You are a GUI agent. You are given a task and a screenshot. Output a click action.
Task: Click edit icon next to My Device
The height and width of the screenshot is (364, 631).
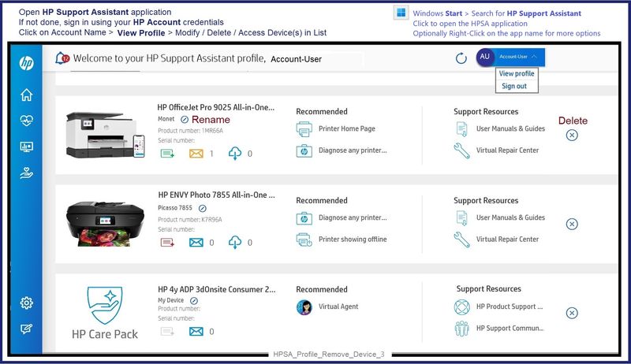194,300
